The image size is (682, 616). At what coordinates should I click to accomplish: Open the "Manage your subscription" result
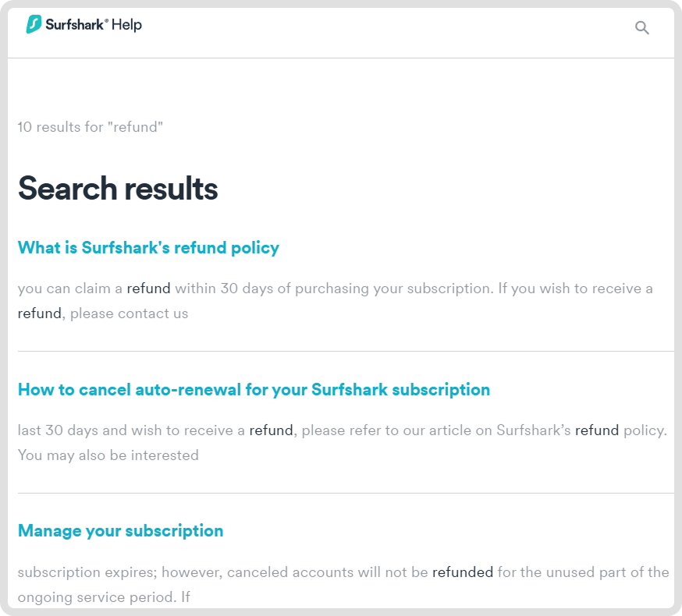coord(120,531)
